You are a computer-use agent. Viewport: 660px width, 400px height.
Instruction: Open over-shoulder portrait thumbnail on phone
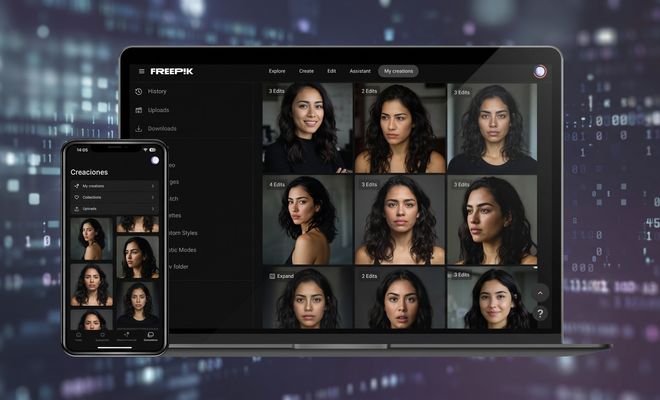point(91,239)
